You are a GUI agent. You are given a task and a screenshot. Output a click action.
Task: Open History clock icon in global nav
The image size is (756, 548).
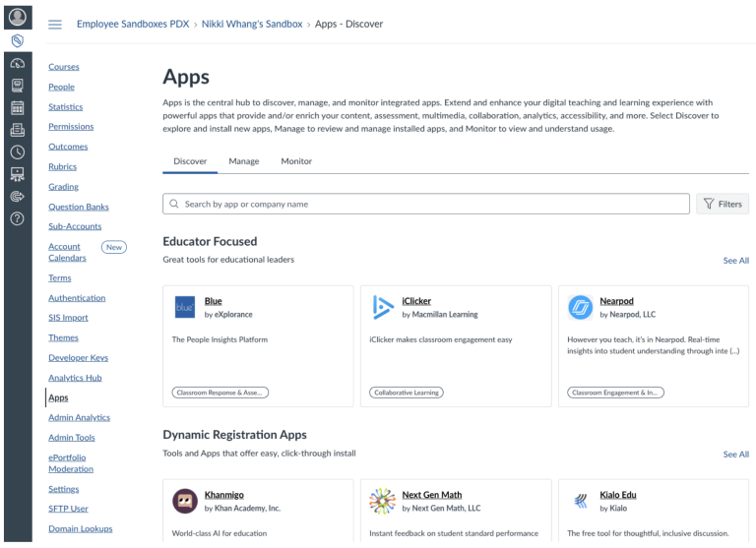pyautogui.click(x=18, y=152)
